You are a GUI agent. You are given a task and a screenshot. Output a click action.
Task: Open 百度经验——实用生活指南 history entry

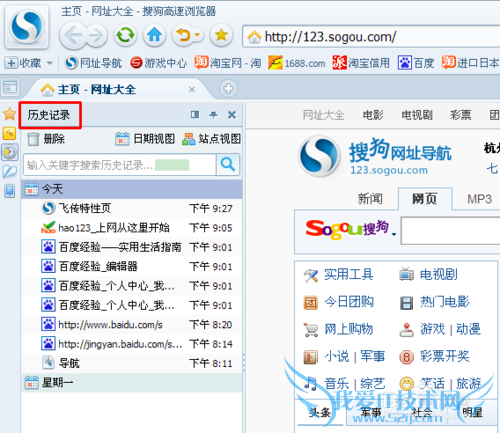132,247
